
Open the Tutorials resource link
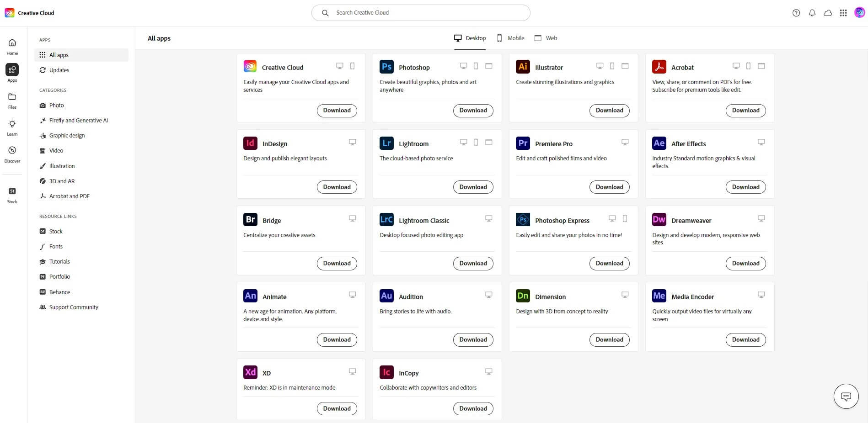[81, 261]
